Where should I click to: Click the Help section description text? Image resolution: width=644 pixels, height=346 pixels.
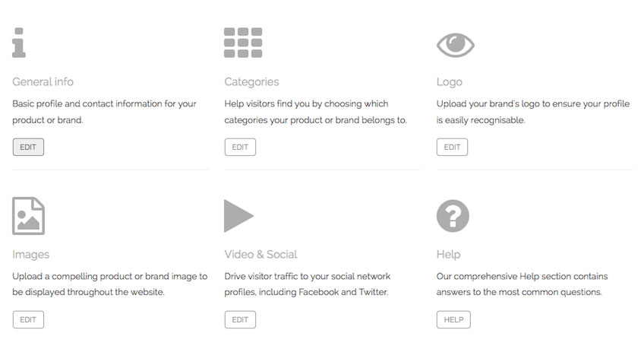[x=522, y=284]
